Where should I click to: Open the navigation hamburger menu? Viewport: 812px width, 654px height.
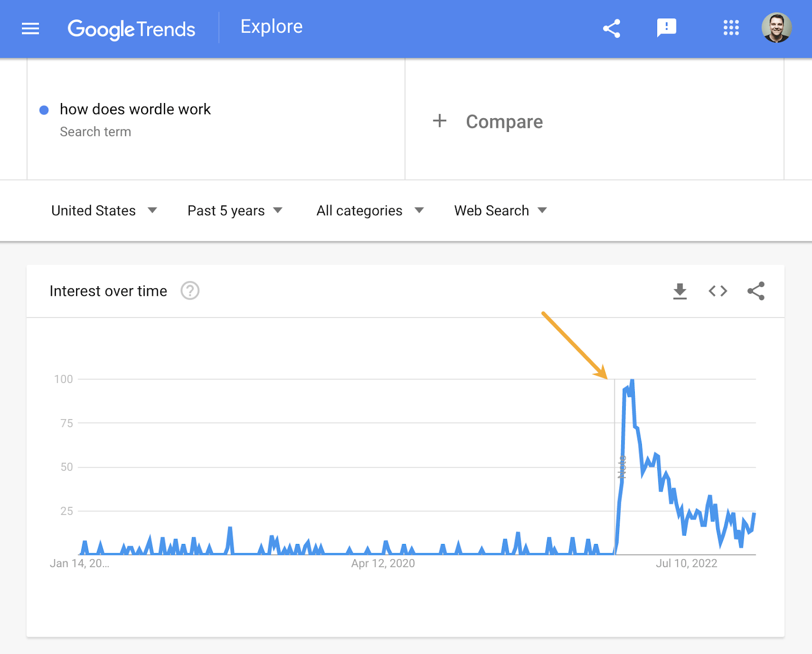coord(30,29)
